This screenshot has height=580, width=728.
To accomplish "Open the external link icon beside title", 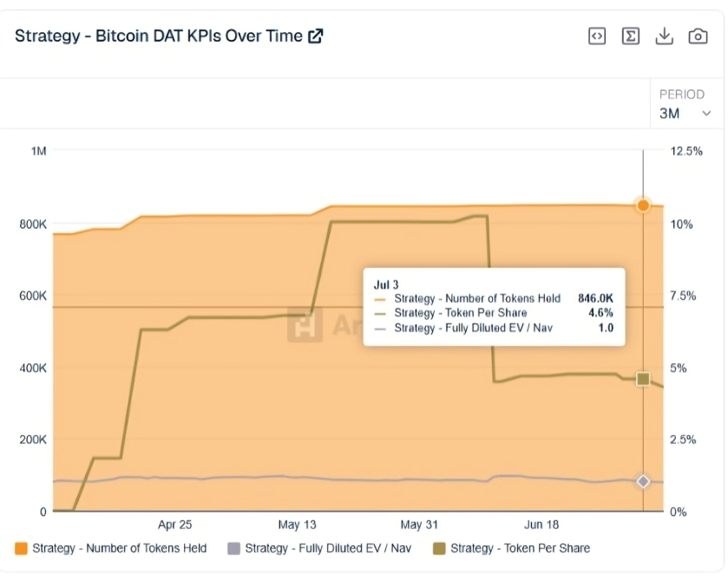I will click(x=316, y=36).
